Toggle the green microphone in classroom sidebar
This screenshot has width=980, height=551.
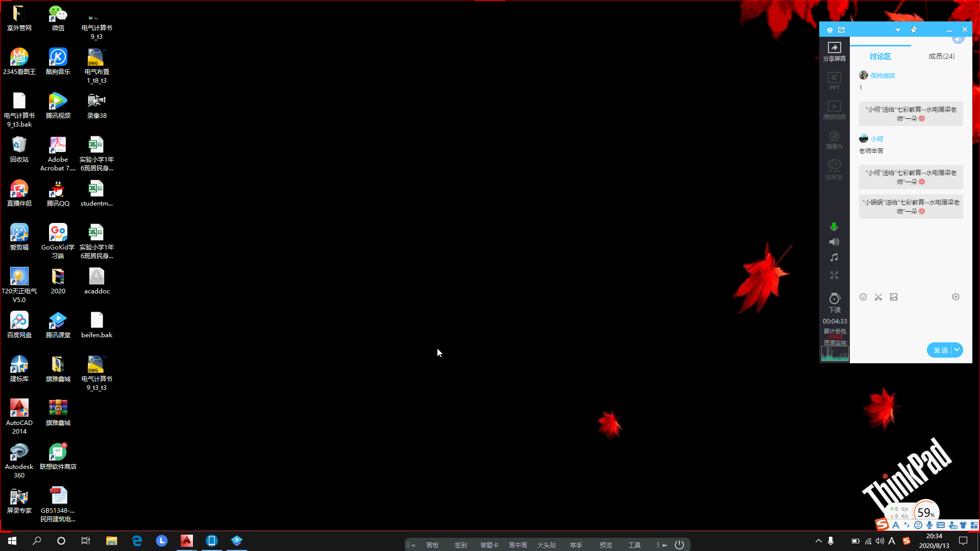834,227
